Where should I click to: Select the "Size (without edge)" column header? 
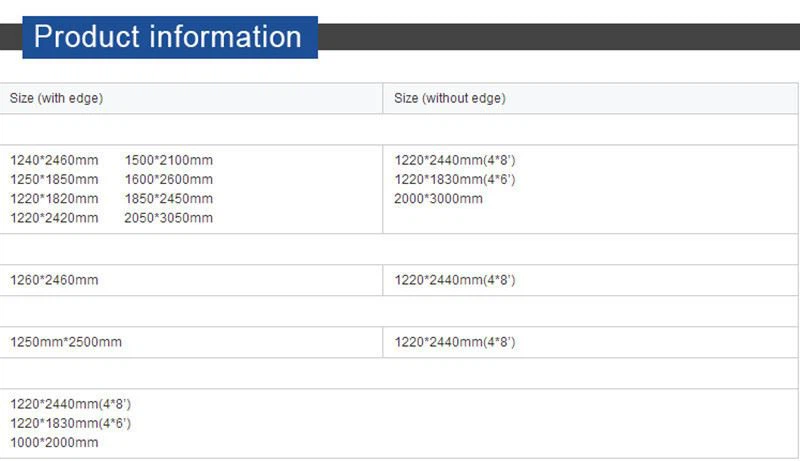[x=449, y=98]
